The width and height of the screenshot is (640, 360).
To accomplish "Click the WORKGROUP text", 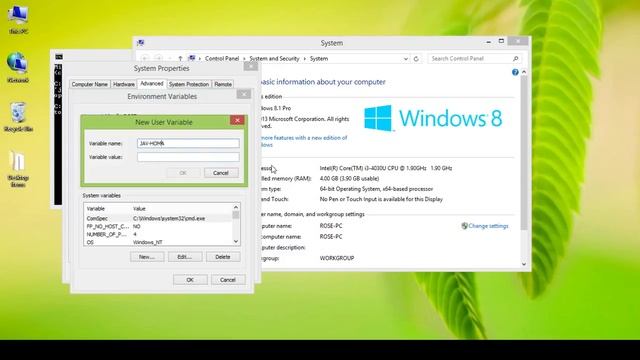I will [337, 258].
